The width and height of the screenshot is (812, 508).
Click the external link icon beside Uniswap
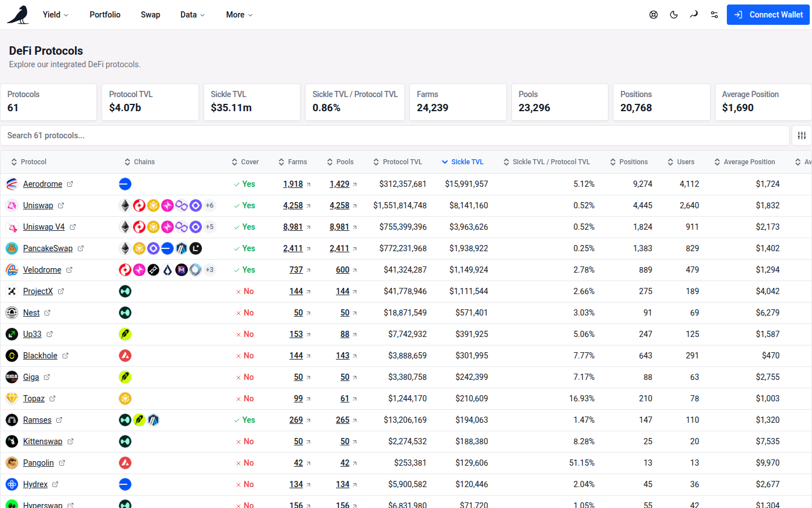click(61, 205)
